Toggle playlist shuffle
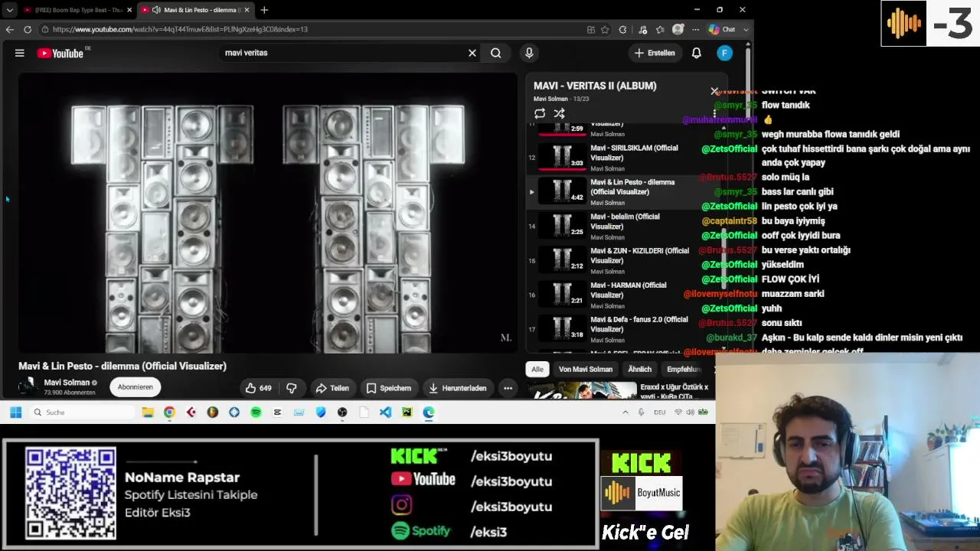This screenshot has height=551, width=980. 559,113
